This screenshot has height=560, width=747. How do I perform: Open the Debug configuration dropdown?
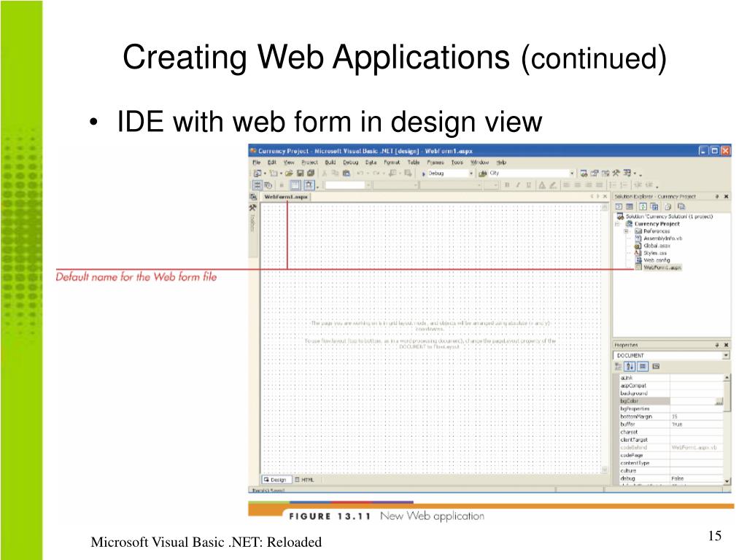(471, 174)
